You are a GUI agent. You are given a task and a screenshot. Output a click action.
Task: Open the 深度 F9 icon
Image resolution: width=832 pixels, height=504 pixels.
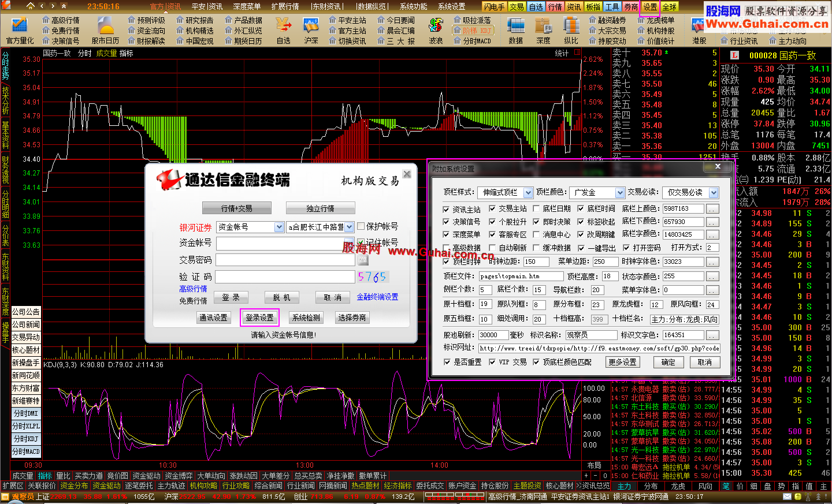pyautogui.click(x=544, y=31)
